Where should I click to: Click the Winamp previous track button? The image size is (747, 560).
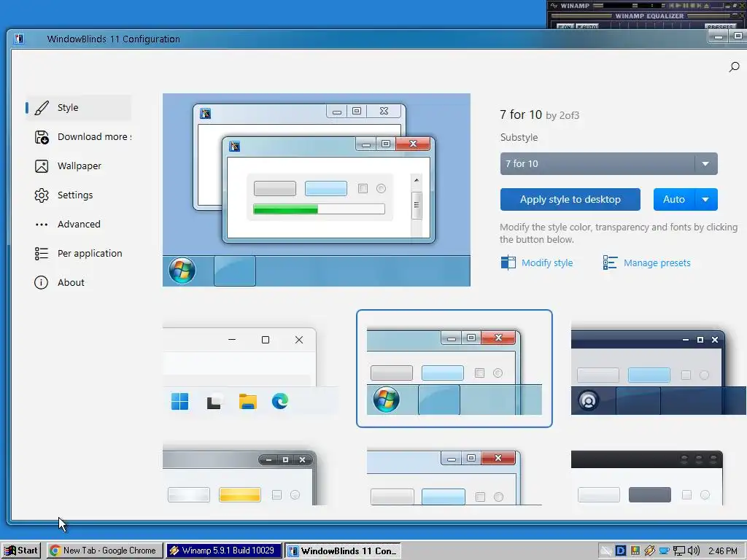pos(672,6)
